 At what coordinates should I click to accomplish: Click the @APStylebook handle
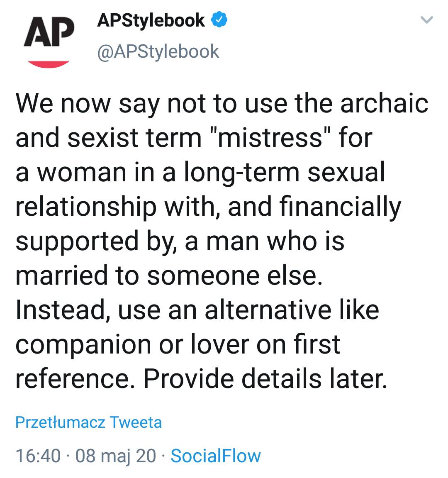[158, 51]
